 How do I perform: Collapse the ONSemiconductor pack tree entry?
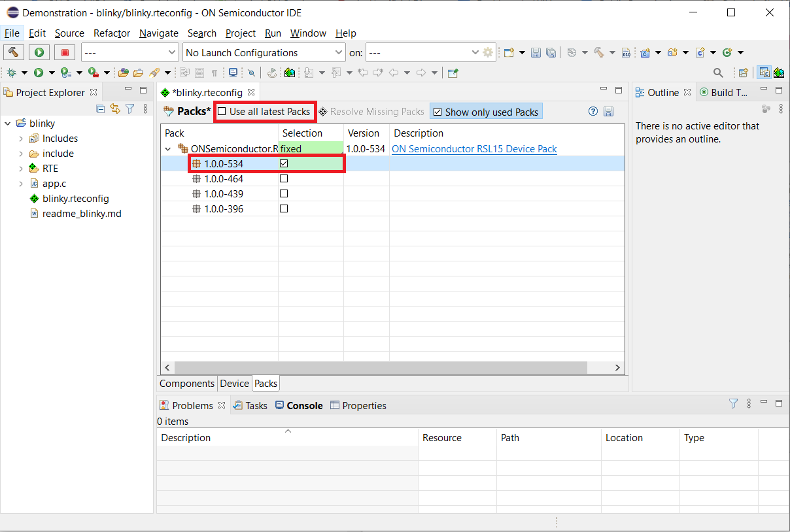[x=168, y=148]
